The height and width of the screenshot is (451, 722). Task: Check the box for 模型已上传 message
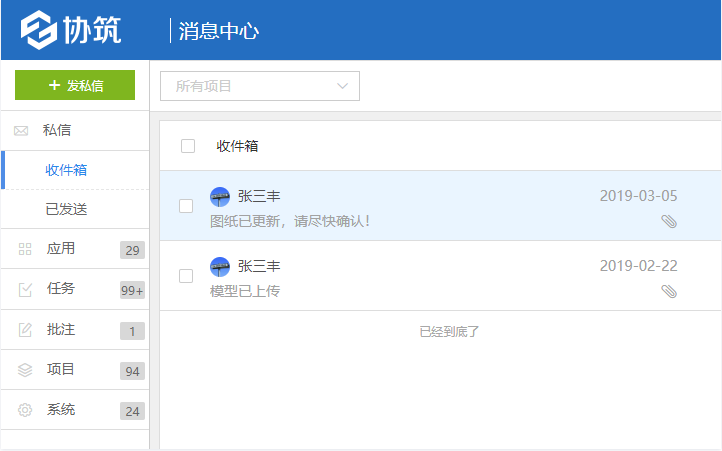tap(186, 276)
